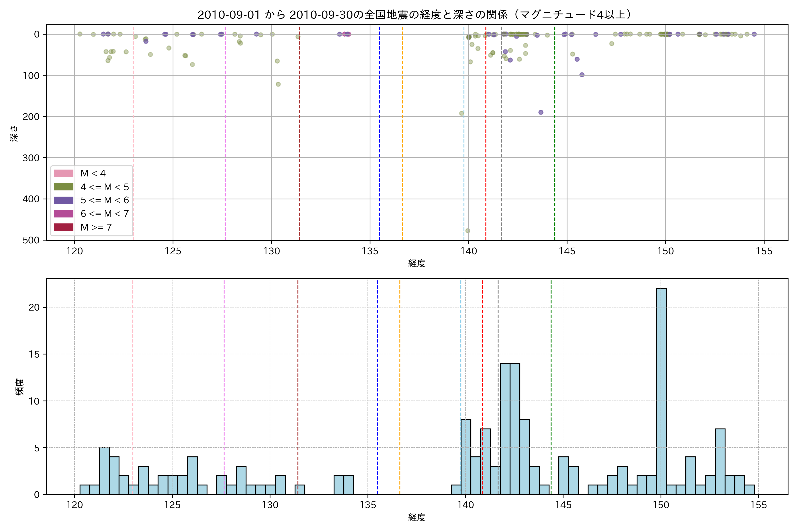This screenshot has height=532, width=798.
Task: Click the magenta 6 <= M < 7 legend swatch
Action: [63, 214]
